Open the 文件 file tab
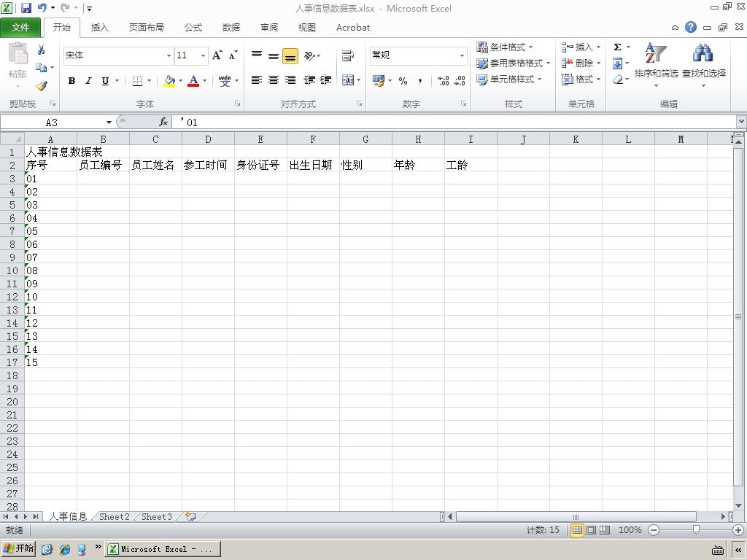This screenshot has height=560, width=747. pyautogui.click(x=20, y=27)
